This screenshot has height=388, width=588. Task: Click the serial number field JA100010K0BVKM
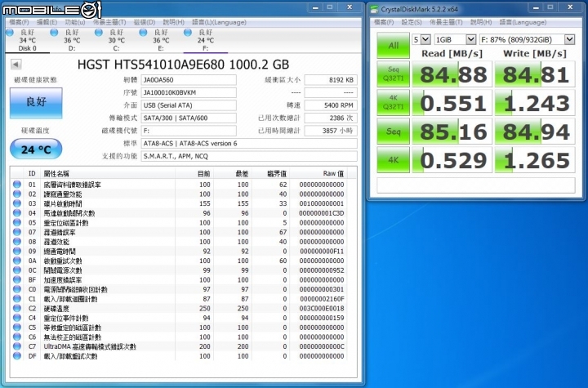[x=189, y=92]
